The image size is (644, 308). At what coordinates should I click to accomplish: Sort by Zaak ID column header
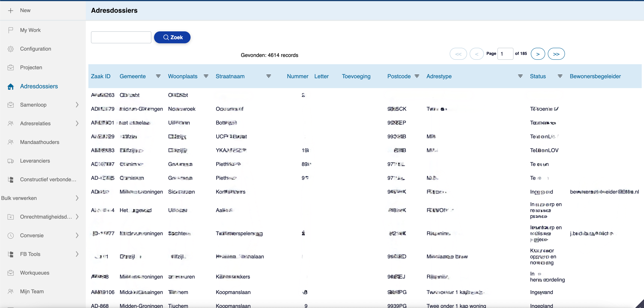101,76
